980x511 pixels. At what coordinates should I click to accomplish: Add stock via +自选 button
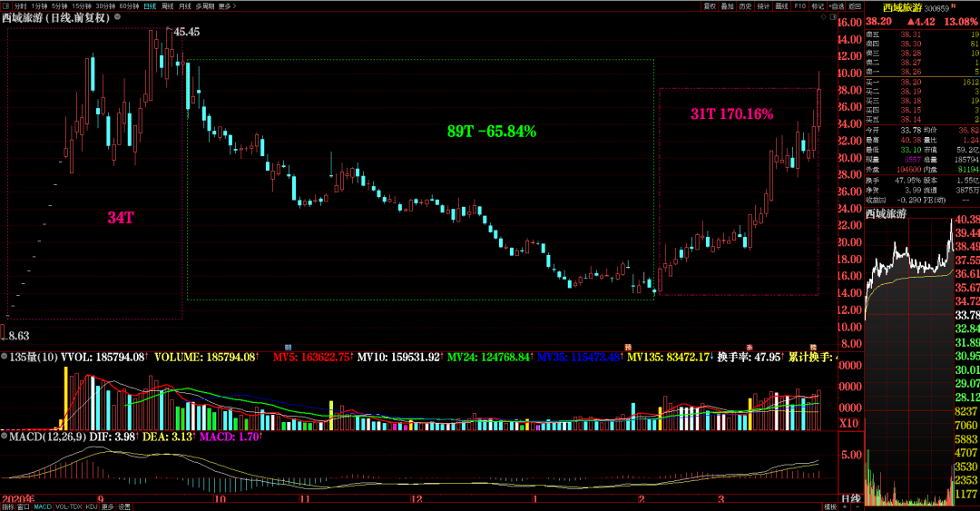[x=837, y=6]
